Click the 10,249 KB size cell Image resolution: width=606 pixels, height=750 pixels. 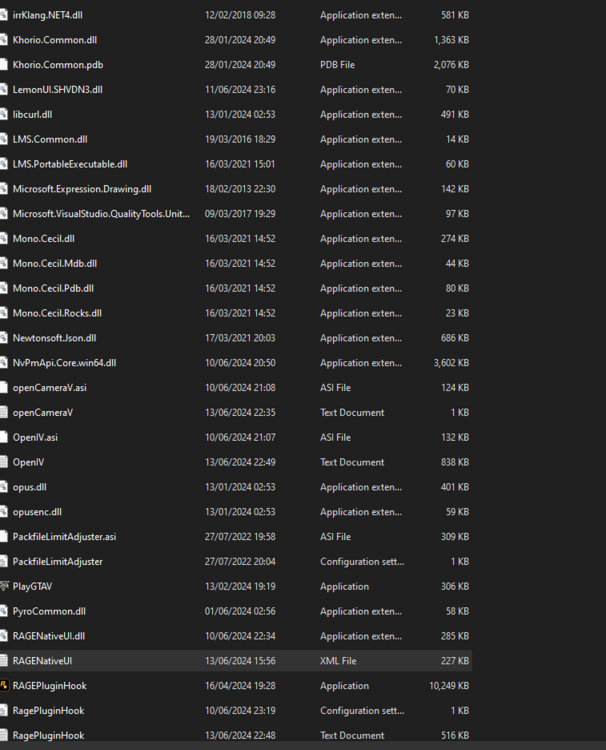coord(449,686)
